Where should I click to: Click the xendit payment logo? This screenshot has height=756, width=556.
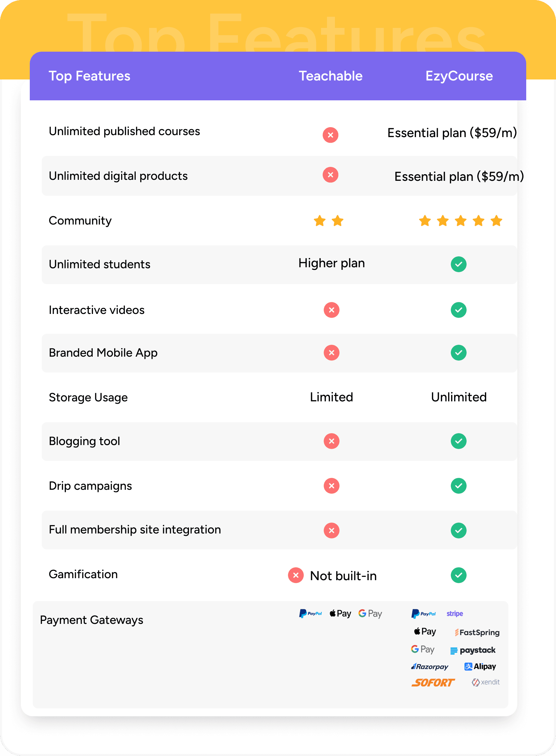485,682
